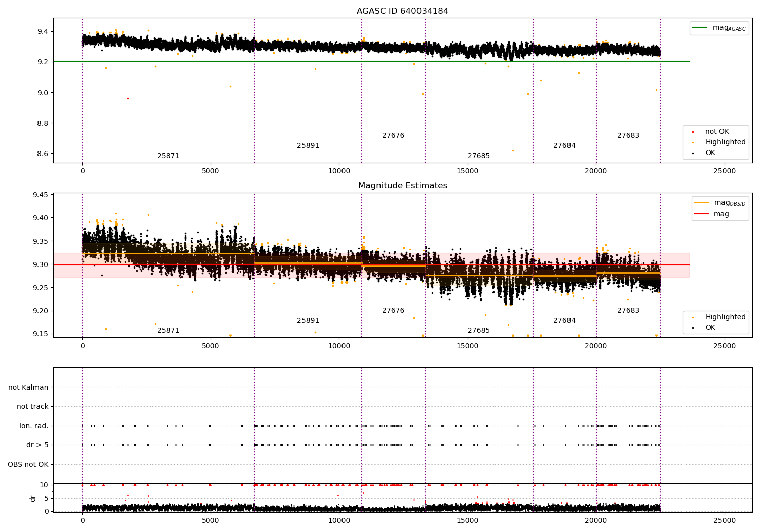Click the 'not OK' legend entry in top plot
The image size is (760, 532).
coord(711,132)
